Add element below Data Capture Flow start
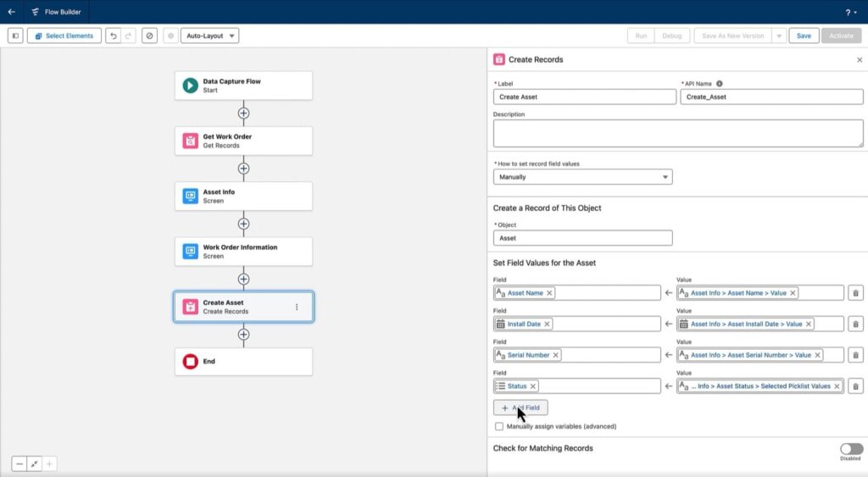Screen dimensions: 868x477 click(243, 114)
